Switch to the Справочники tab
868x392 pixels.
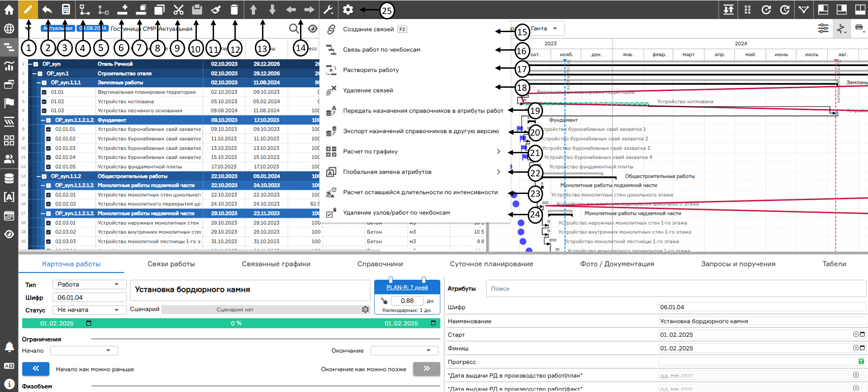pos(380,264)
